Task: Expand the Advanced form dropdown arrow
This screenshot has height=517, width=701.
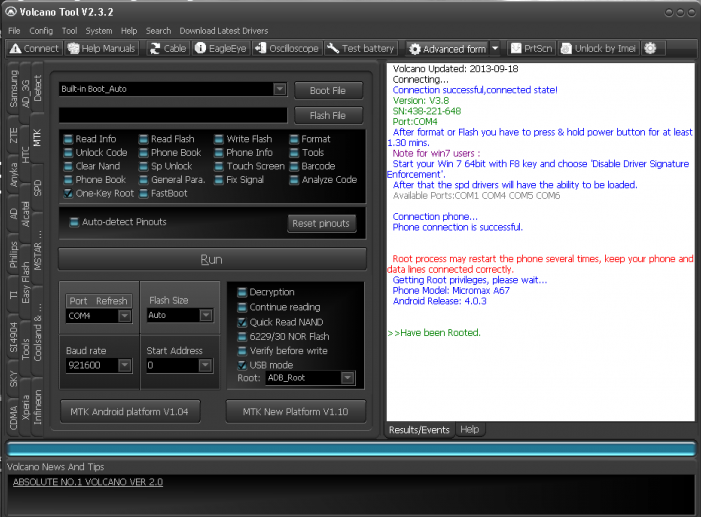Action: click(495, 49)
